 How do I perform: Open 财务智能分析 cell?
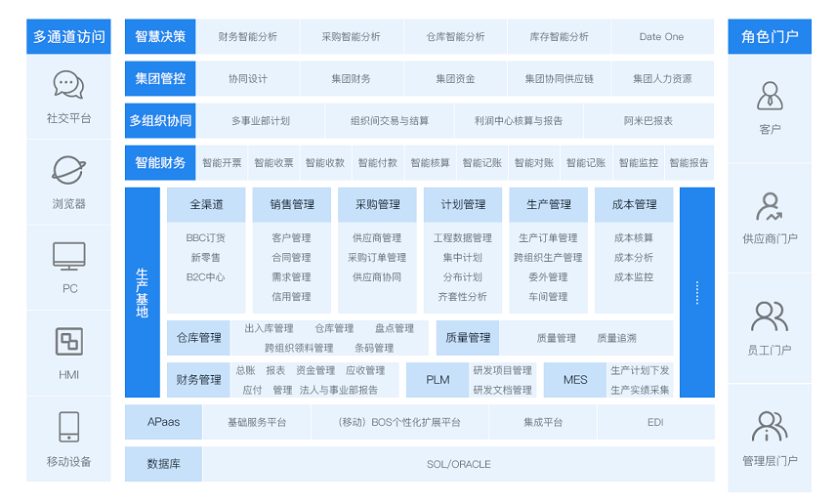[247, 36]
